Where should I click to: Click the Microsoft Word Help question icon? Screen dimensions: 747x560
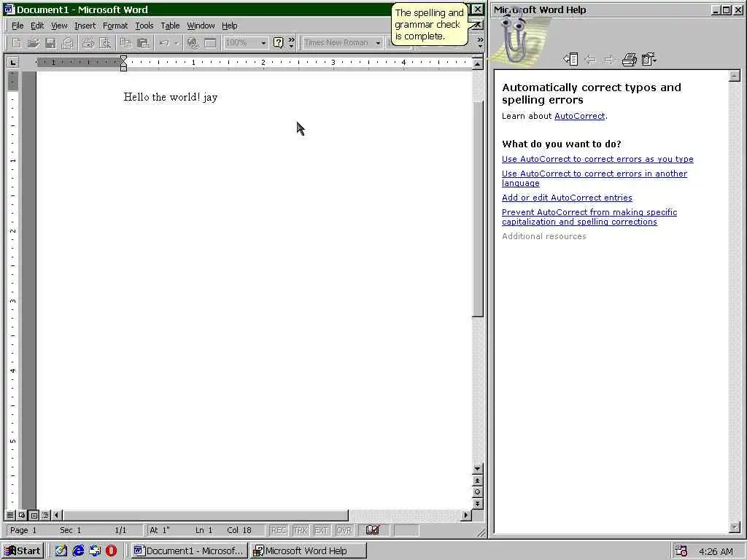click(278, 43)
